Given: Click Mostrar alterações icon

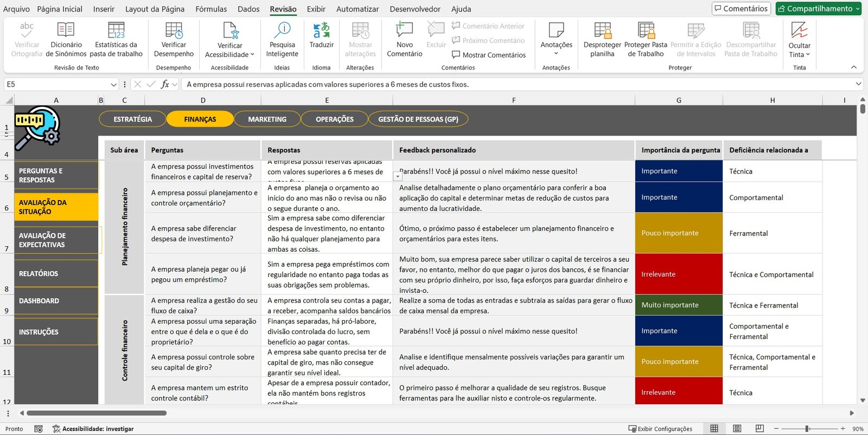Looking at the screenshot, I should (360, 30).
